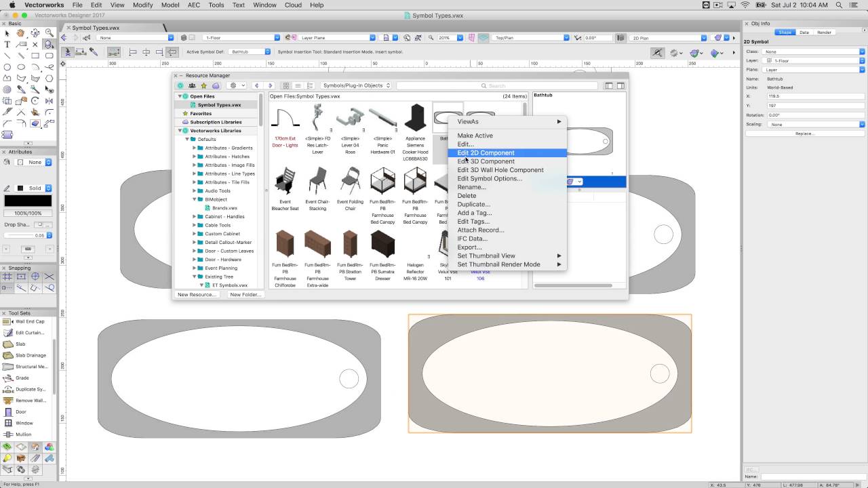Switch Resource Manager to list view
The width and height of the screenshot is (868, 488).
pos(297,85)
